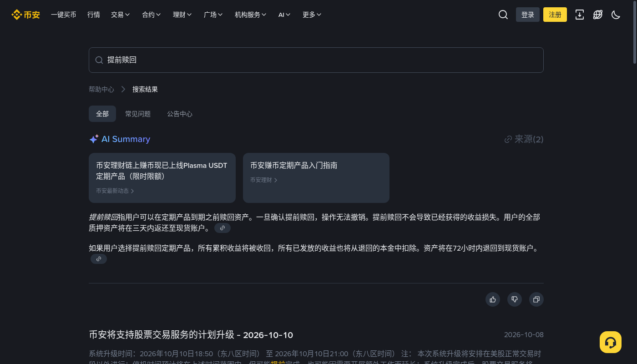Click the thumbs up feedback icon
637x364 pixels.
click(x=493, y=299)
